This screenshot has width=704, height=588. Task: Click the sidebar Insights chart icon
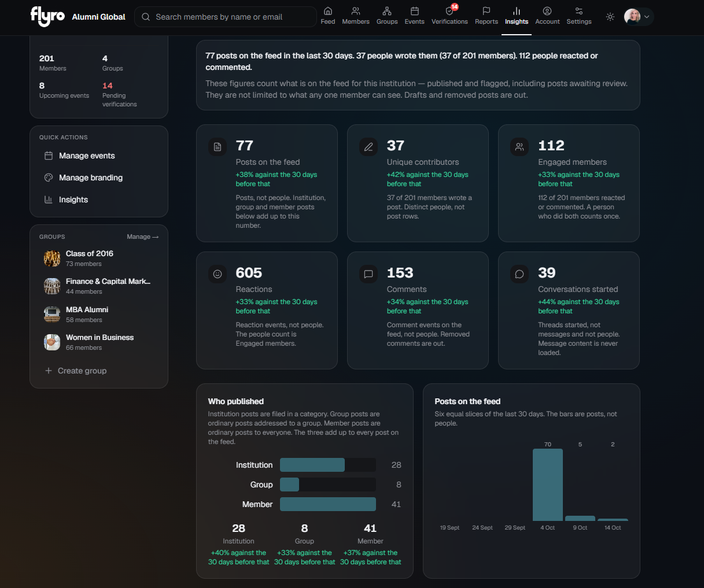[x=49, y=199]
